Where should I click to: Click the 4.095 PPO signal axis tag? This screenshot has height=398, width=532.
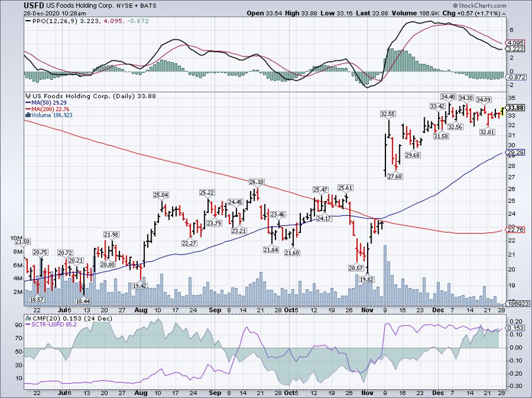[515, 43]
